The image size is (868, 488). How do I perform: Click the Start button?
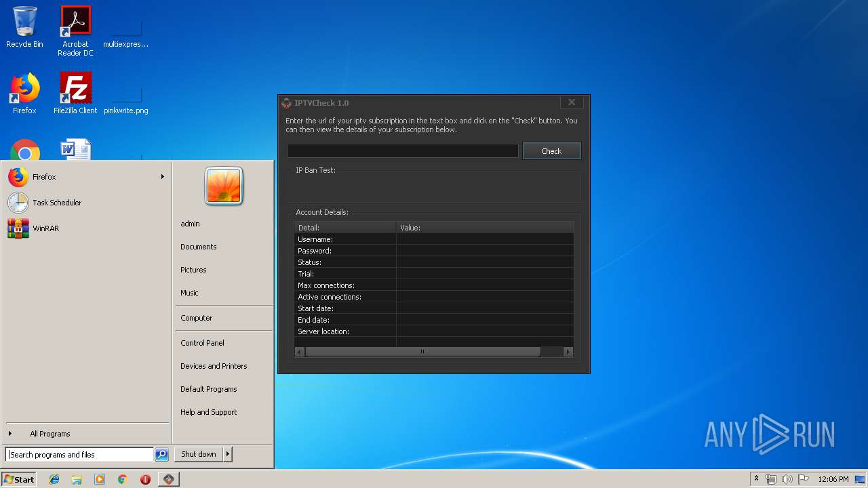[x=19, y=479]
